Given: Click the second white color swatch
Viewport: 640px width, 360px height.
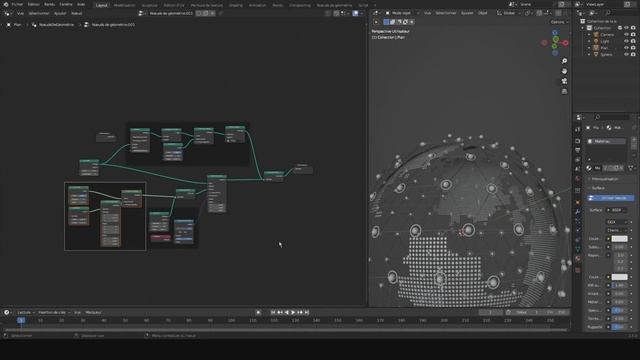Looking at the screenshot, I should pyautogui.click(x=619, y=277).
